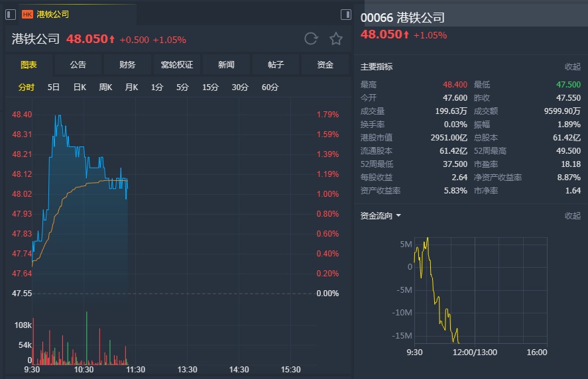Click the 资产收益率 value 5.83%

point(455,191)
